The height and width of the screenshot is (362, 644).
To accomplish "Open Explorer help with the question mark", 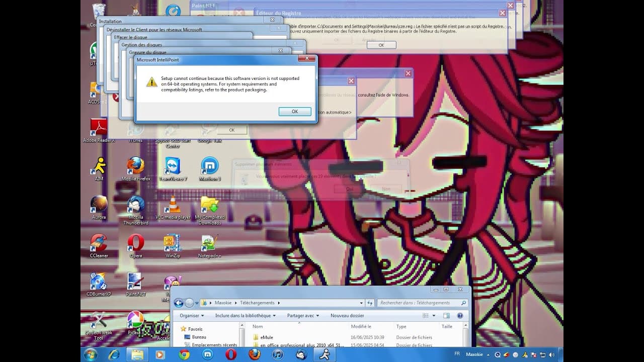I will (x=460, y=316).
